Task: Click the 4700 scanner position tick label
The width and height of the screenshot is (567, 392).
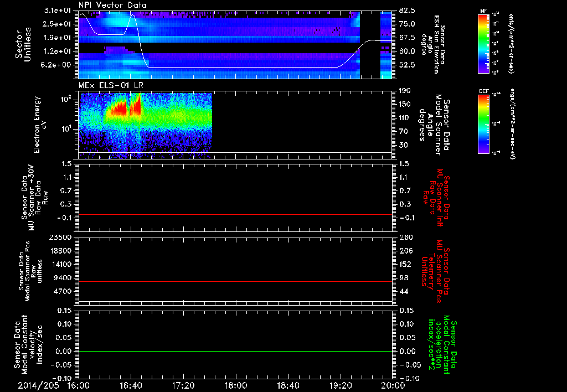Action: [x=63, y=291]
